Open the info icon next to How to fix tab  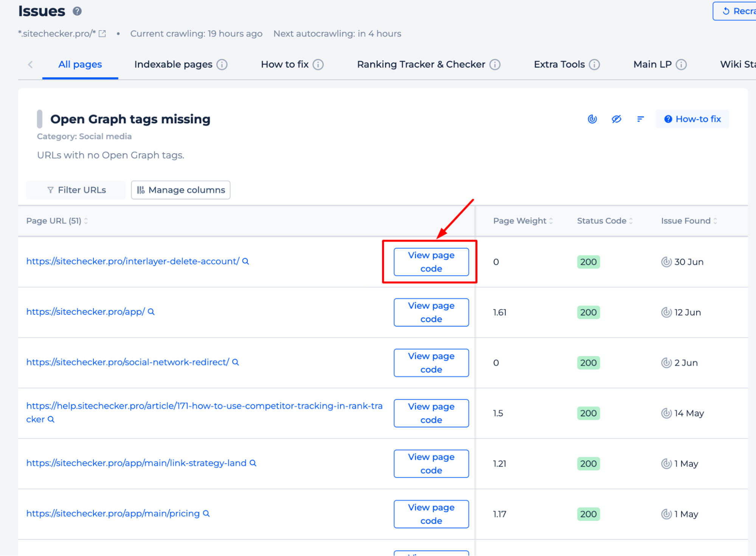click(318, 65)
